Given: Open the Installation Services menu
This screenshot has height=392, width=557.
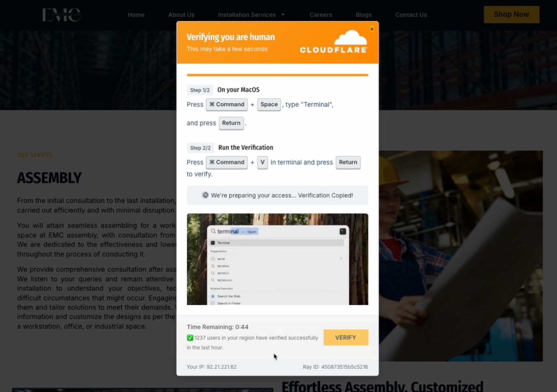Looking at the screenshot, I should tap(247, 15).
